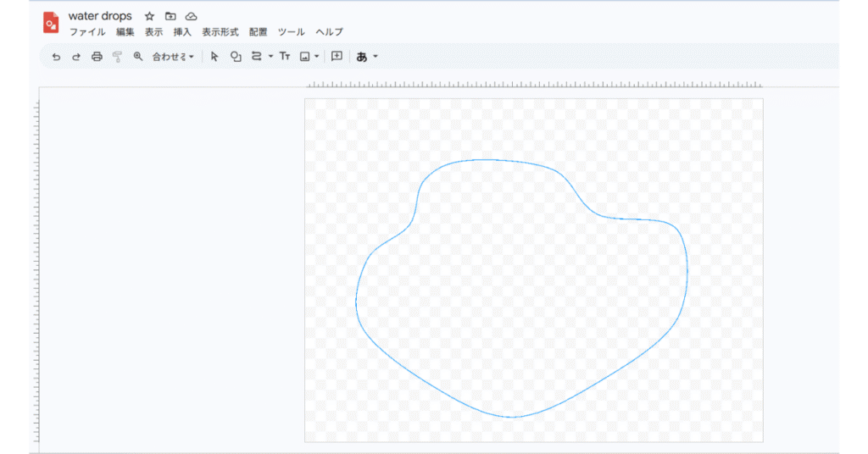Open the Shape tool icon
This screenshot has width=868, height=454.
pyautogui.click(x=236, y=57)
